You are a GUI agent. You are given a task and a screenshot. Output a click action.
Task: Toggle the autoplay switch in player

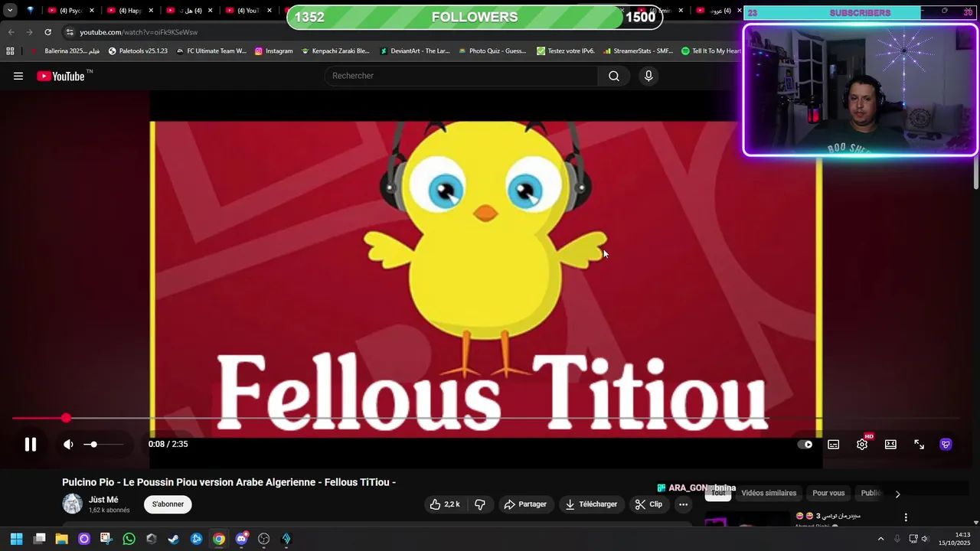(x=805, y=444)
